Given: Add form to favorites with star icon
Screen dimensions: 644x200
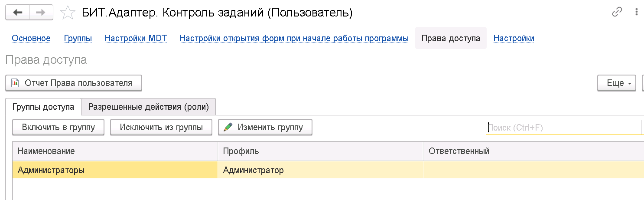Looking at the screenshot, I should click(x=67, y=13).
